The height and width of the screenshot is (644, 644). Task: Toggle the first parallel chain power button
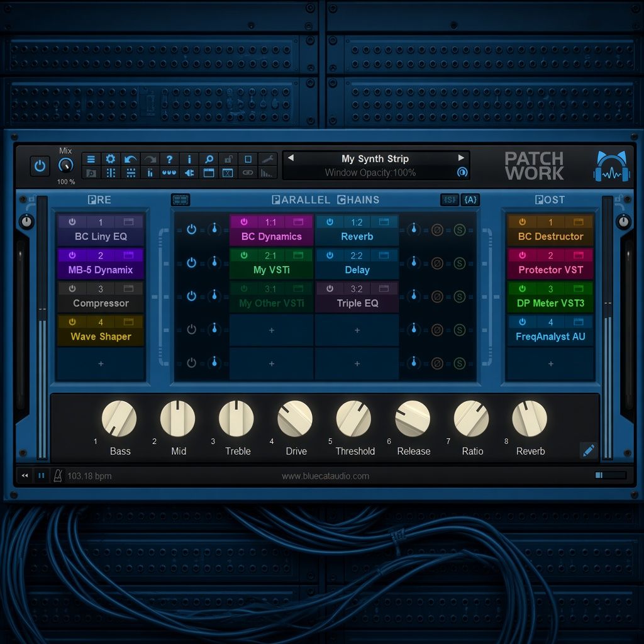[191, 230]
